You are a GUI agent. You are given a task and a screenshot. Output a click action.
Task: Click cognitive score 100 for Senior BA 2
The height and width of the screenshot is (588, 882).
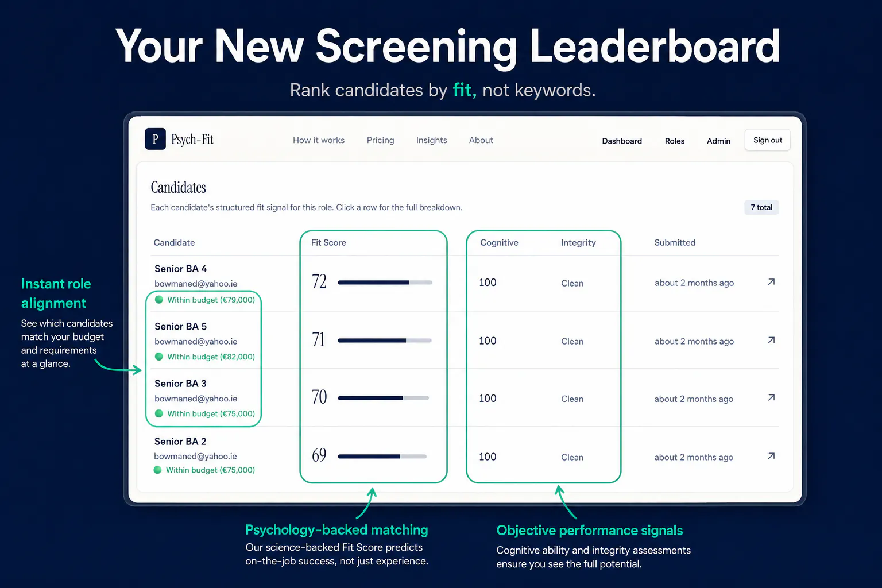click(488, 457)
